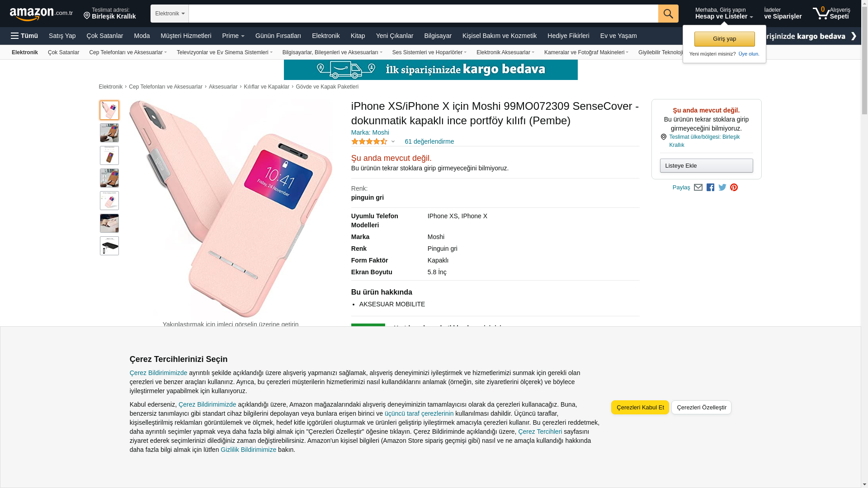Go to Hediye Fikirleri menu
868x488 pixels.
568,36
